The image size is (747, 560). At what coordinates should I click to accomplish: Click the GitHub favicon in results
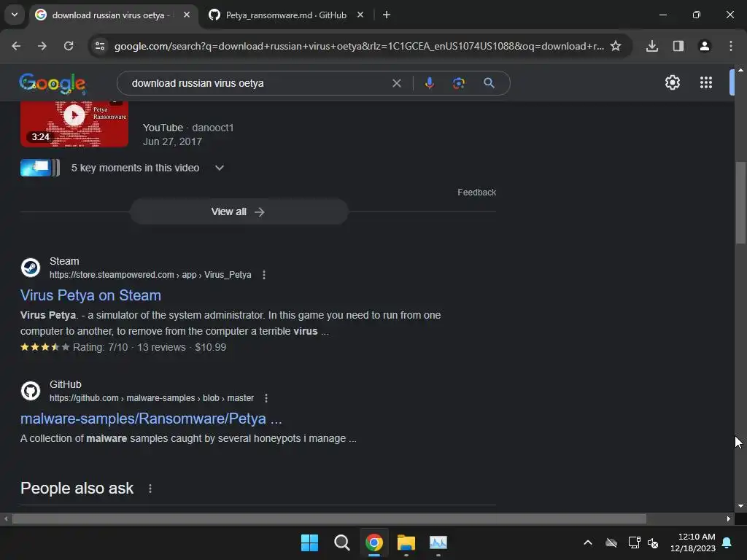[x=31, y=391]
